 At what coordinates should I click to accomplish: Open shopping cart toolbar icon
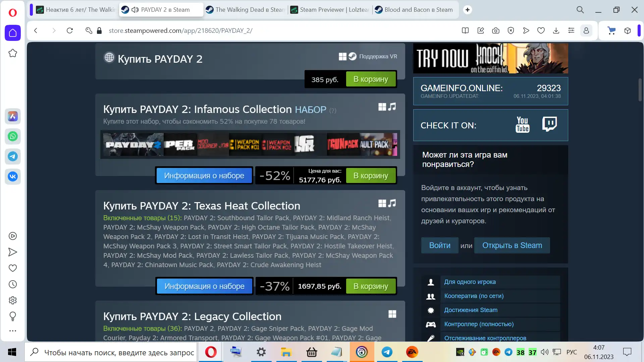pos(612,31)
